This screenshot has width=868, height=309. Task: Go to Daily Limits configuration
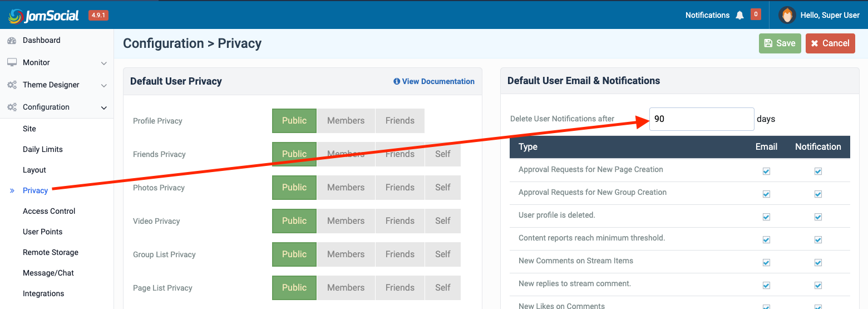[x=42, y=149]
